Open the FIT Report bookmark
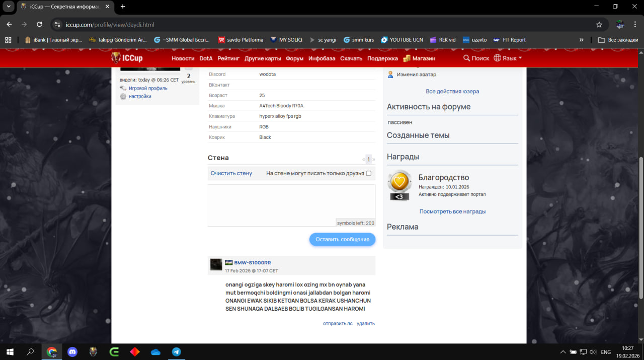The width and height of the screenshot is (644, 360). click(x=509, y=40)
